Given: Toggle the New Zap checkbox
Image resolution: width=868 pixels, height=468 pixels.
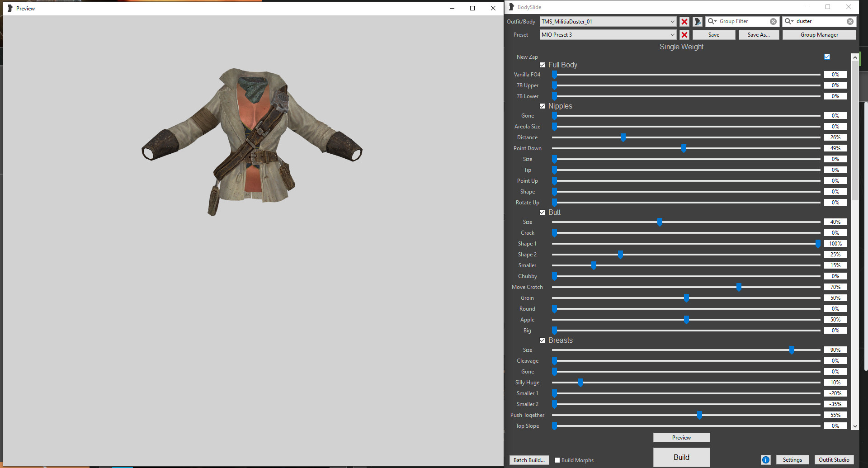Looking at the screenshot, I should click(827, 57).
